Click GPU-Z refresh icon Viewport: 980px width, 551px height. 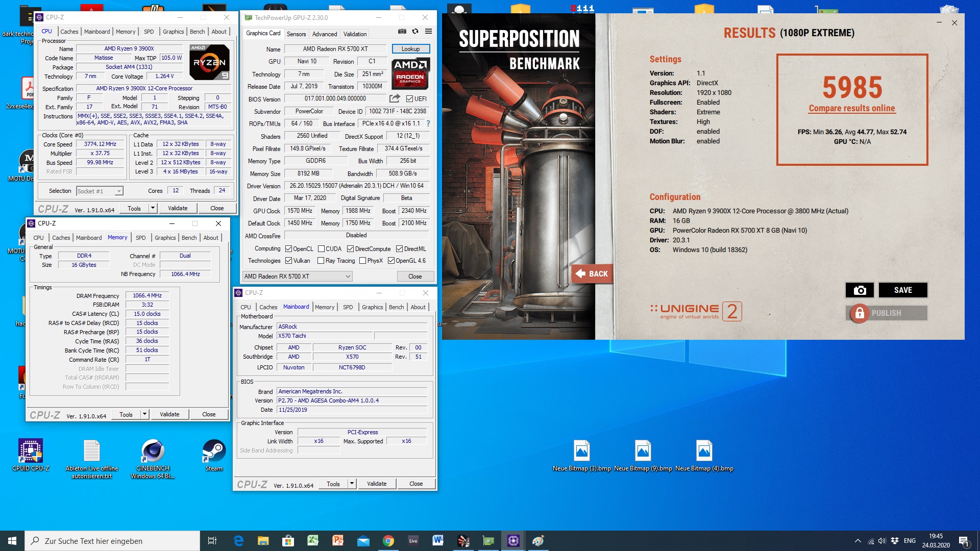tap(415, 32)
